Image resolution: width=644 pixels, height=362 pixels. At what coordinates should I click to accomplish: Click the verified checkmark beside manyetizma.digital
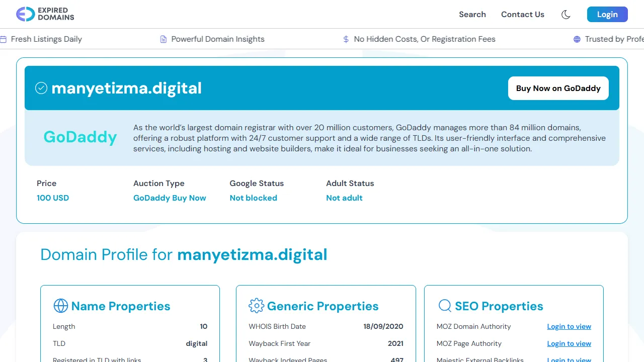[x=41, y=88]
